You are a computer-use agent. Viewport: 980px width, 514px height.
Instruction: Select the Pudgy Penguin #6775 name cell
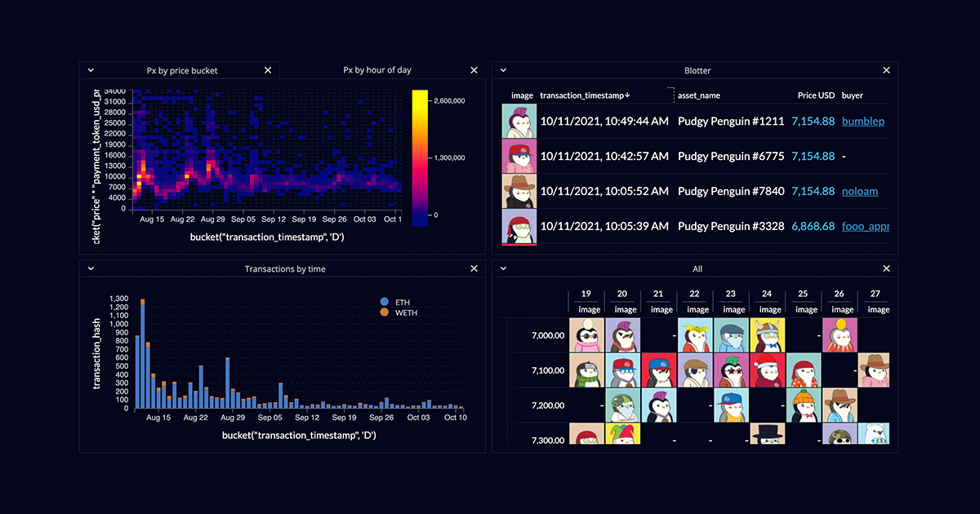(x=731, y=156)
